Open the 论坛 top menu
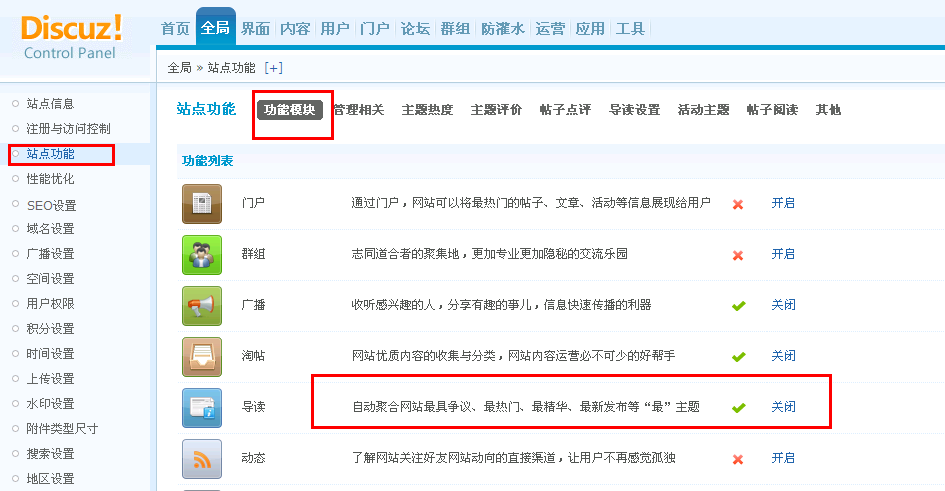Screen dimensions: 945x491 [415, 28]
